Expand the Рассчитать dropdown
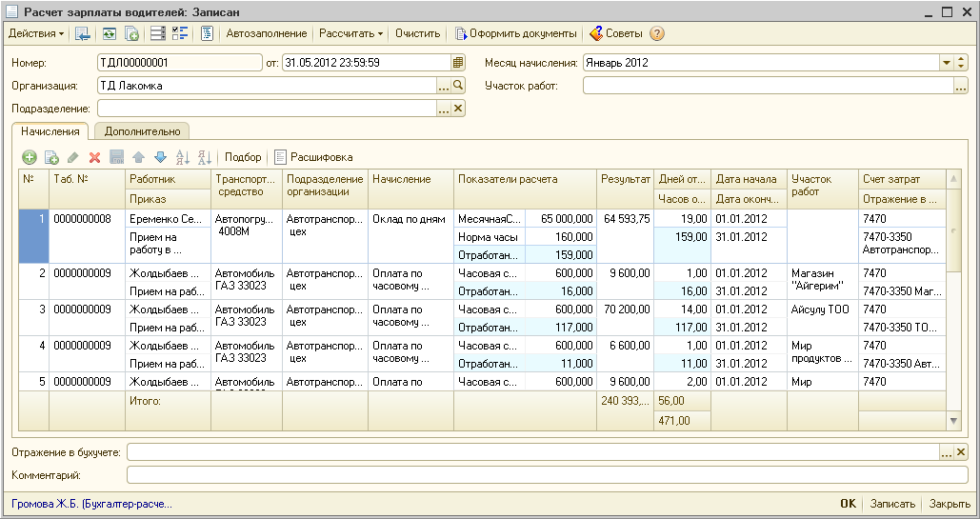 [350, 33]
